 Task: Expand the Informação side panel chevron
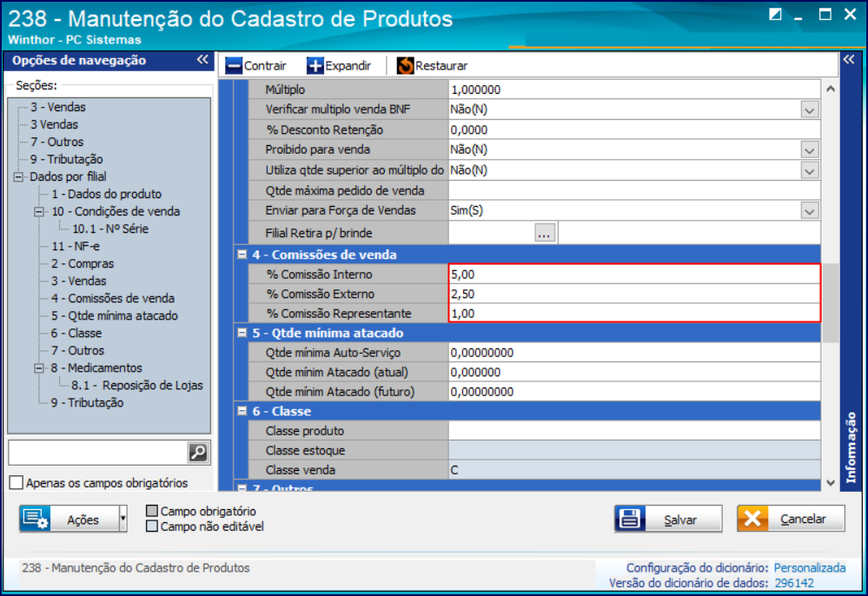point(849,60)
